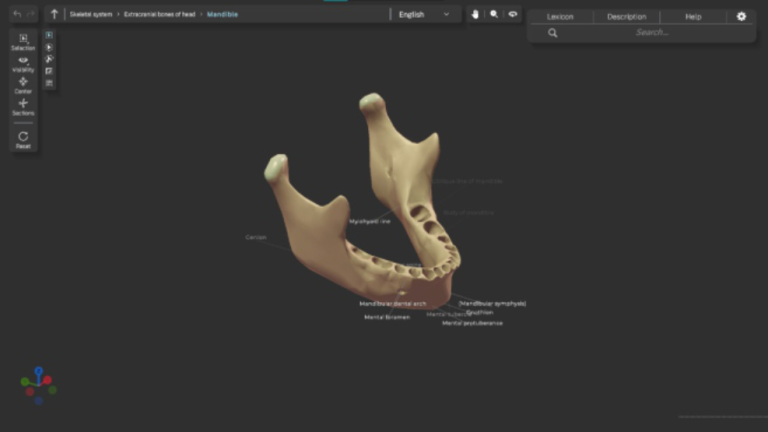Click the Selection tool

pos(23,41)
